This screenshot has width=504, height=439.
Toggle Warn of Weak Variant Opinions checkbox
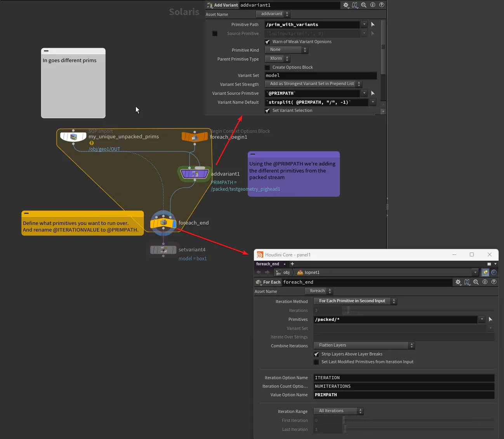[268, 42]
